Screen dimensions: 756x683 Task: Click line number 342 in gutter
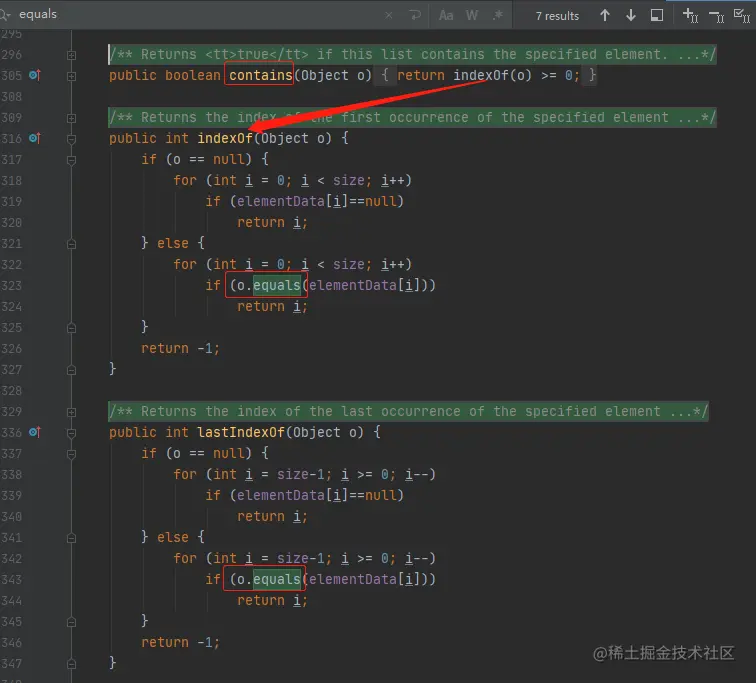12,559
